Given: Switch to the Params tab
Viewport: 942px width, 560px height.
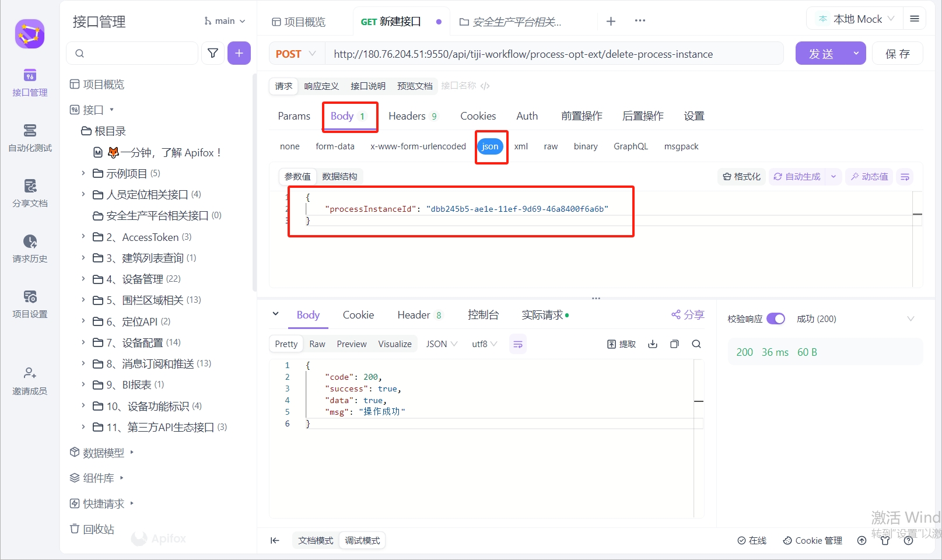Looking at the screenshot, I should (294, 116).
